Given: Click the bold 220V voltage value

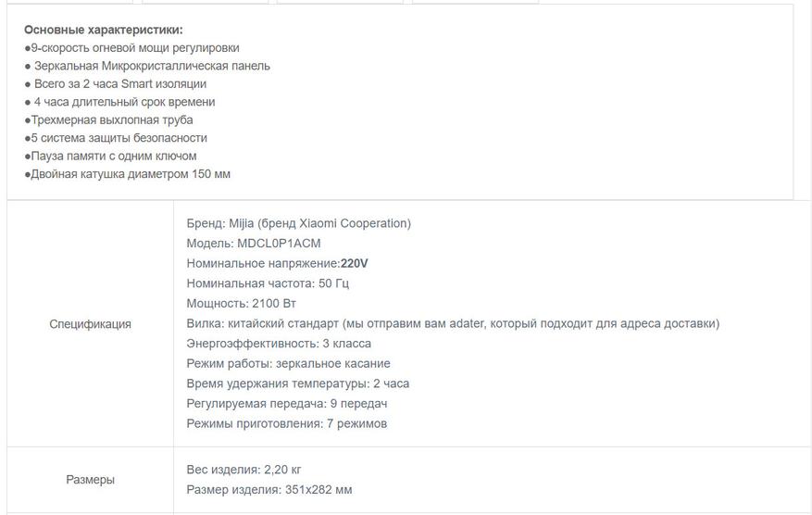Looking at the screenshot, I should point(354,264).
